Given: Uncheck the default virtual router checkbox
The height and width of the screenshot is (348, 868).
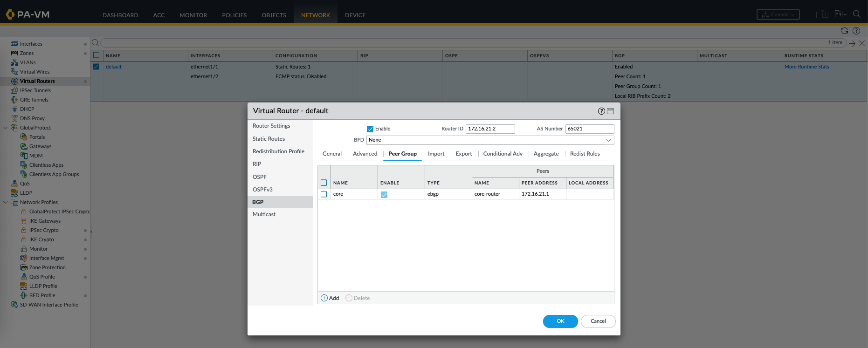Looking at the screenshot, I should tap(96, 67).
